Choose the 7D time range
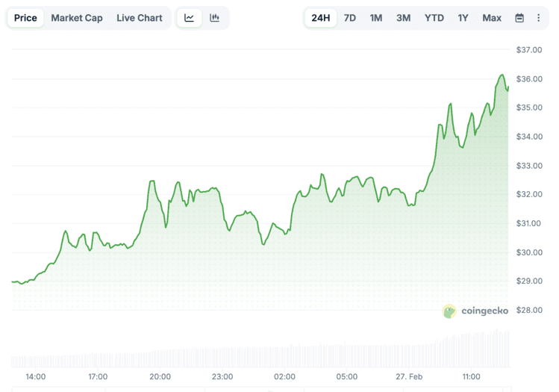 pyautogui.click(x=349, y=18)
